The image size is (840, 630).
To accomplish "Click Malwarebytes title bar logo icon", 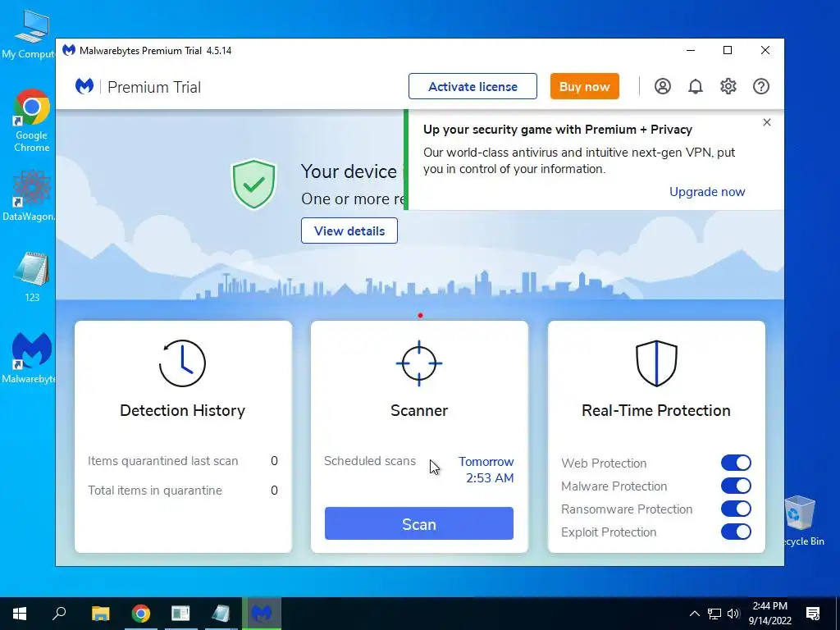I will (x=69, y=50).
